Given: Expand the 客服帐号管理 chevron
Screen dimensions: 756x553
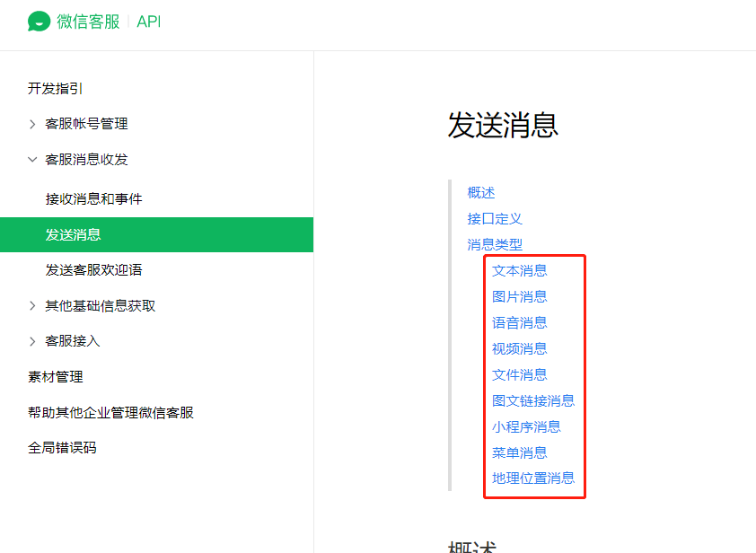Looking at the screenshot, I should click(x=32, y=125).
